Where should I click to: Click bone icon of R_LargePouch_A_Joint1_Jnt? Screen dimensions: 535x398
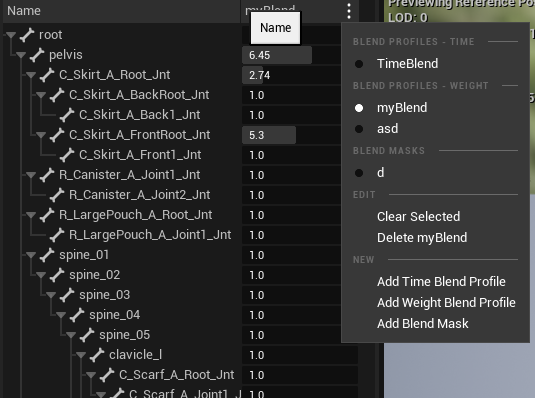(57, 235)
